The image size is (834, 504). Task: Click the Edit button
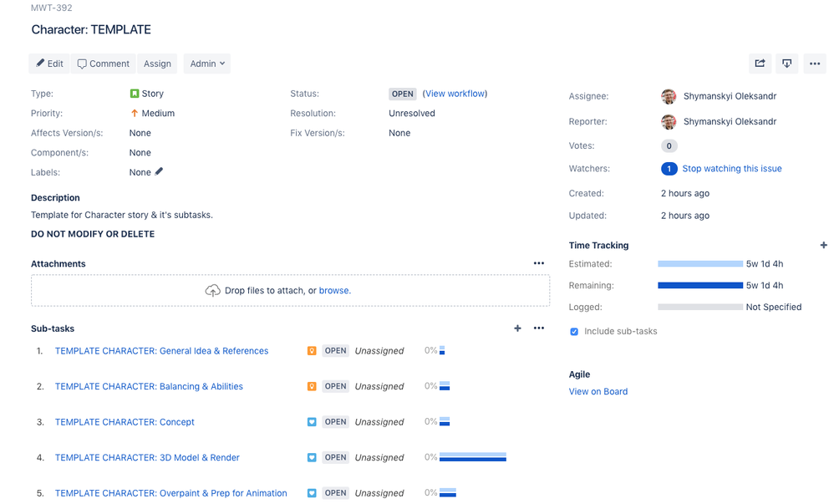(49, 64)
